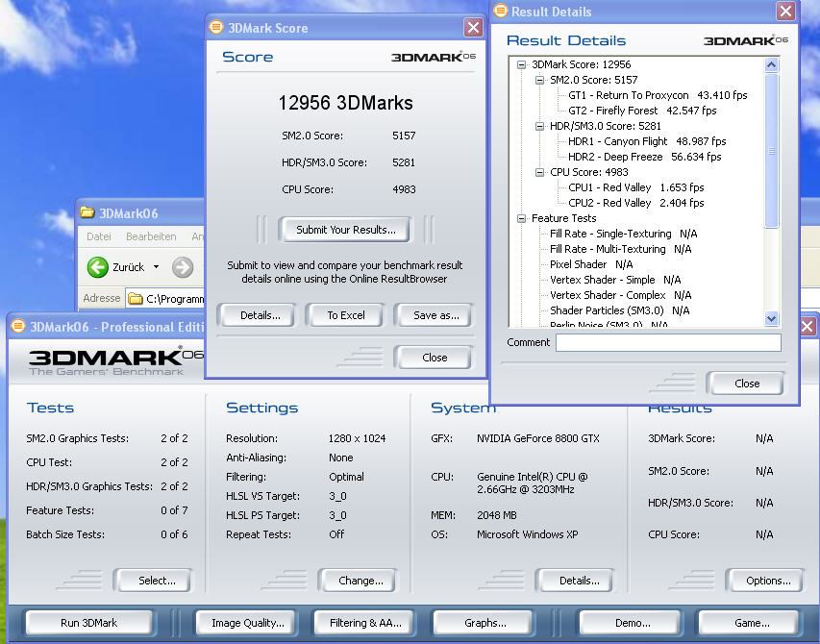
Task: Click the Graphs button
Action: [484, 623]
